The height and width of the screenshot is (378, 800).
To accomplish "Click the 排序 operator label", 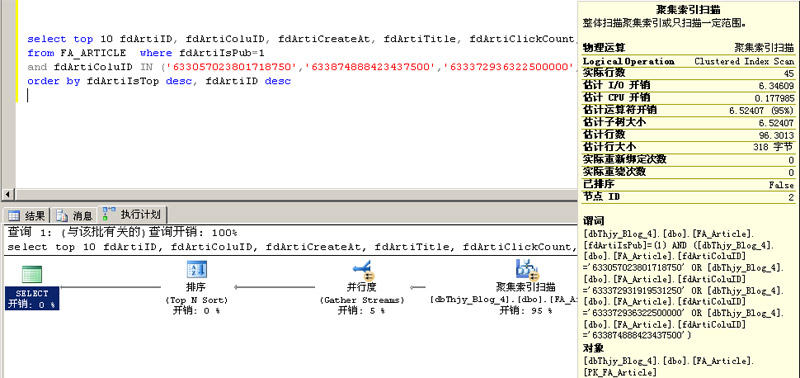I will pyautogui.click(x=196, y=287).
